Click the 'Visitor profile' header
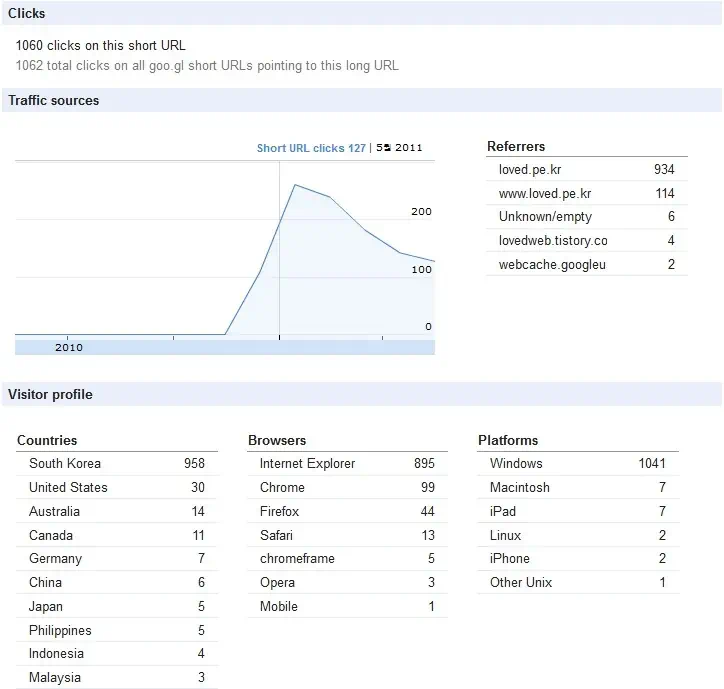Image resolution: width=724 pixels, height=689 pixels. point(362,394)
